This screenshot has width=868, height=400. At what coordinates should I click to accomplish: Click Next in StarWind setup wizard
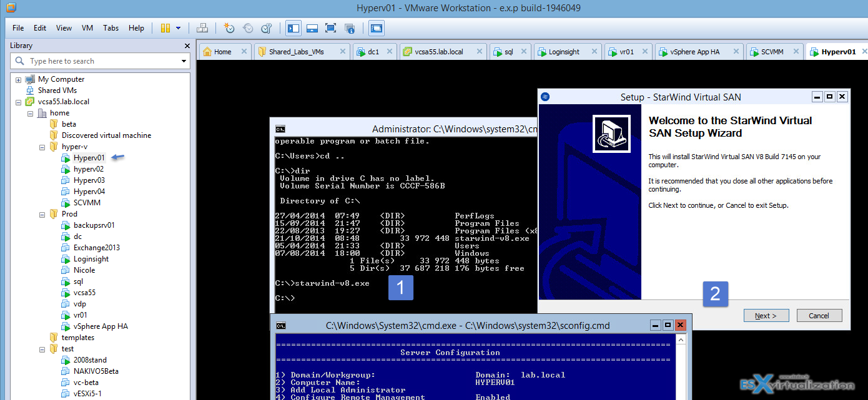coord(766,316)
